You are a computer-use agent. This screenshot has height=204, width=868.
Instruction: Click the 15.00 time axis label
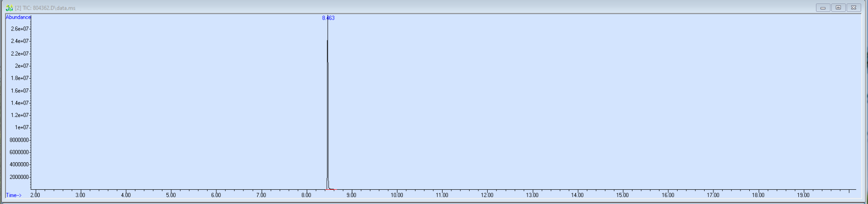[623, 195]
